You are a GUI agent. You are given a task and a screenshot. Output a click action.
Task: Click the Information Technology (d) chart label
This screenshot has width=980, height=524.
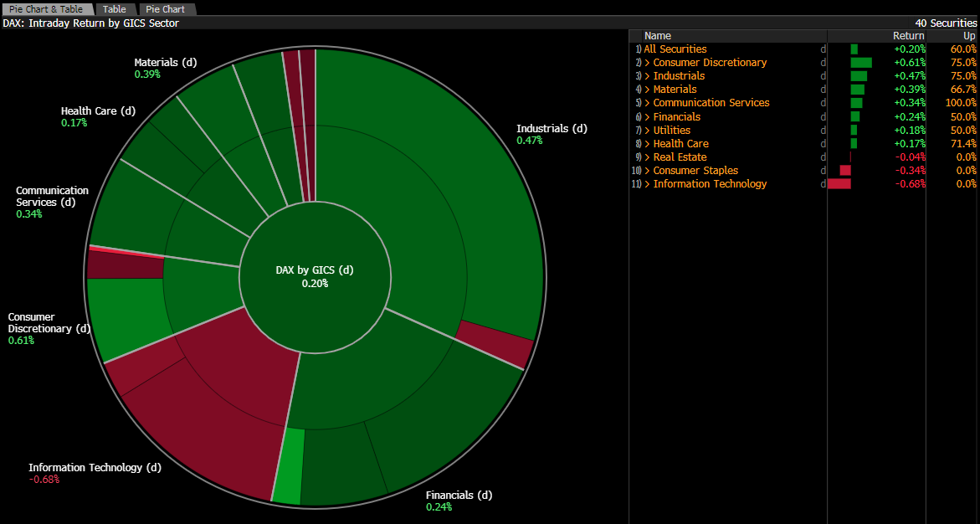[x=95, y=468]
